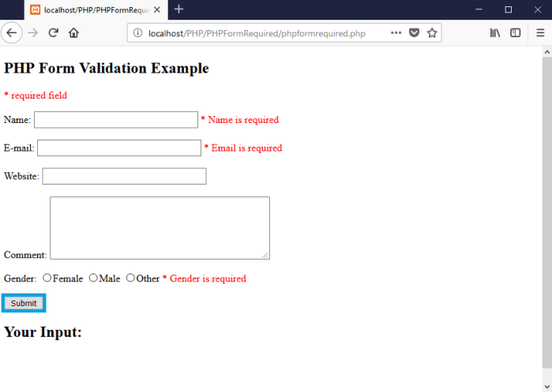Choose the Male radio button
Image resolution: width=552 pixels, height=392 pixels.
point(93,278)
